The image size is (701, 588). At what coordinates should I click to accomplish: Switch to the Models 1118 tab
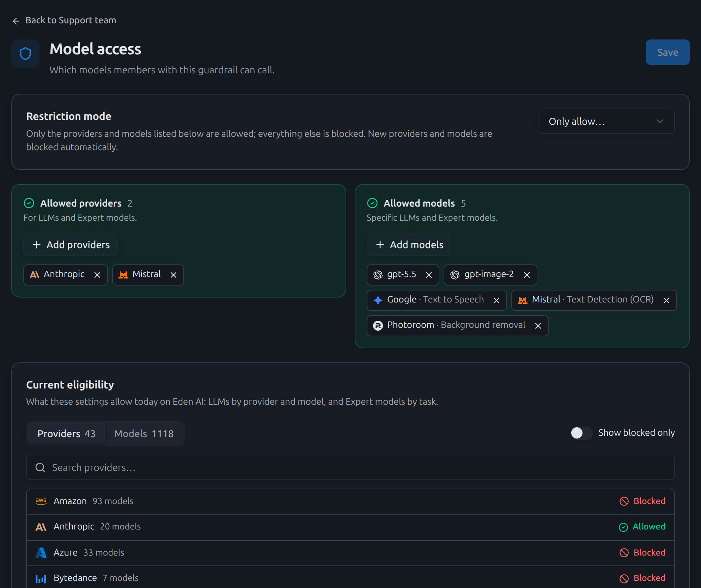(144, 434)
